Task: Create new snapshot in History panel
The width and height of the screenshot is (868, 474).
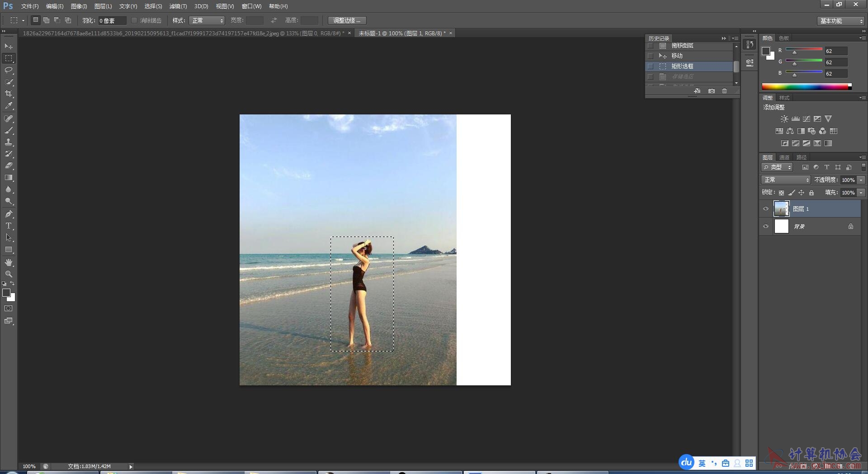Action: click(x=712, y=91)
